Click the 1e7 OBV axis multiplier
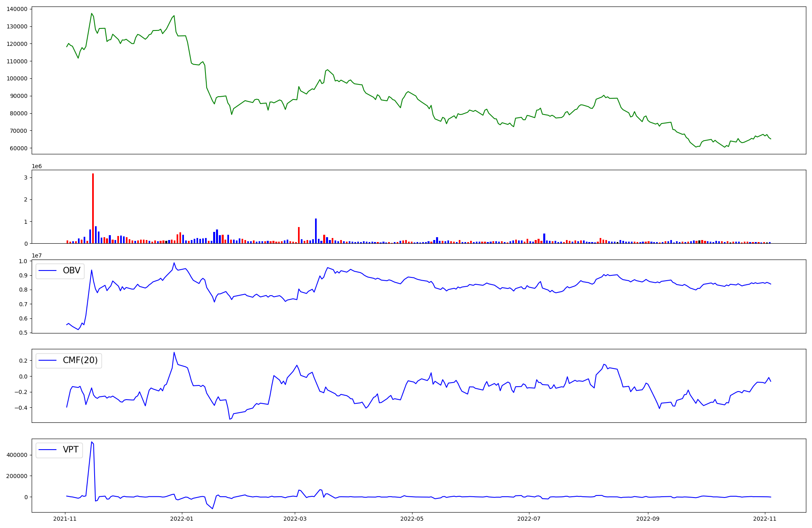Screen dimensions: 812x528 pos(37,256)
